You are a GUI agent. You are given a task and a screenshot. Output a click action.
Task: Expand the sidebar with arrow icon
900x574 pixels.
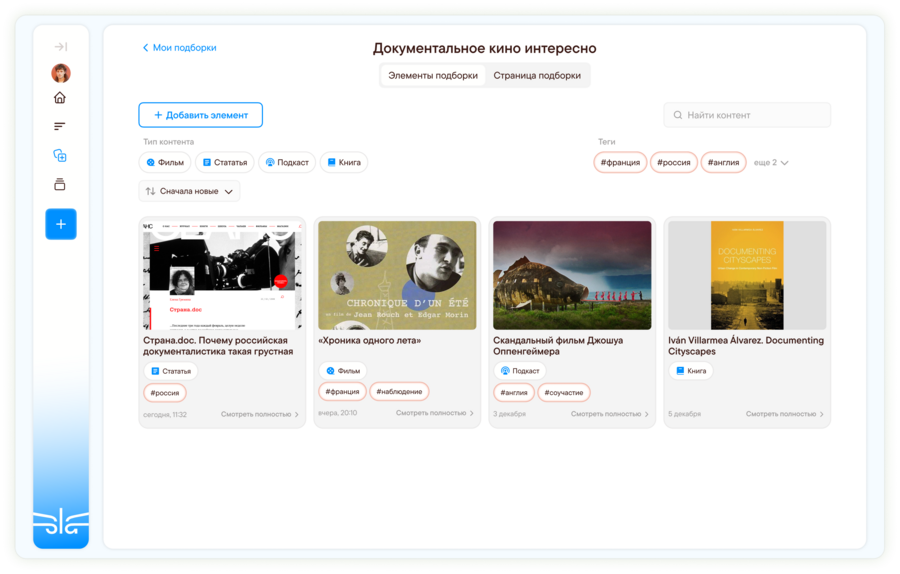click(61, 46)
